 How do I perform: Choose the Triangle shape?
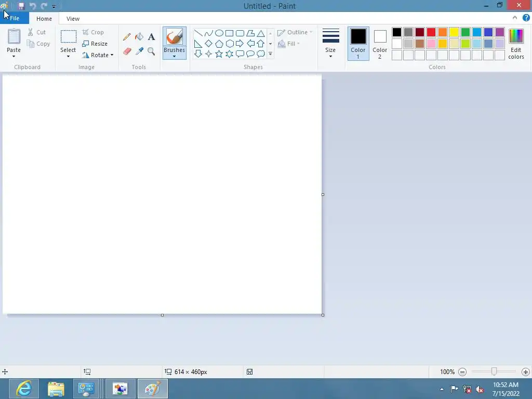point(261,33)
